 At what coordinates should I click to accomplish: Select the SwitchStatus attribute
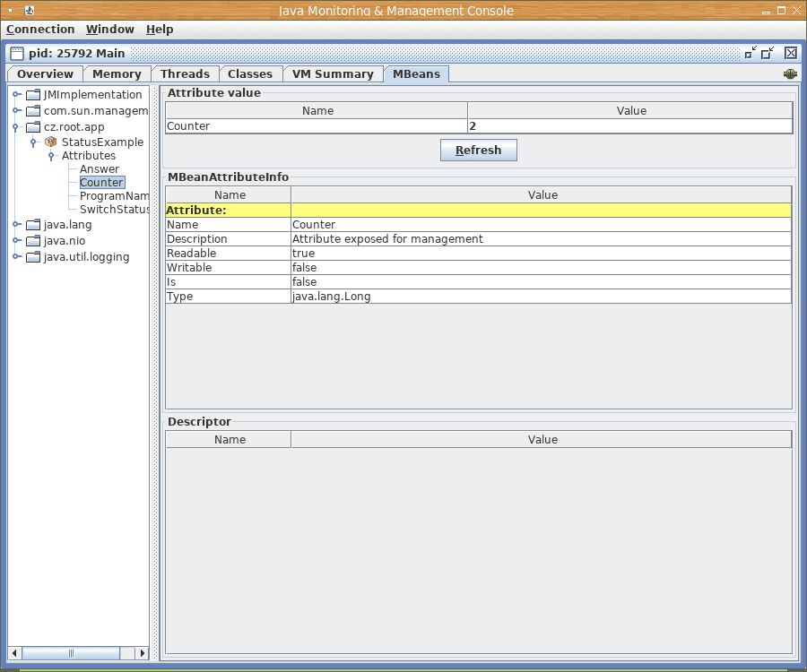click(x=114, y=210)
